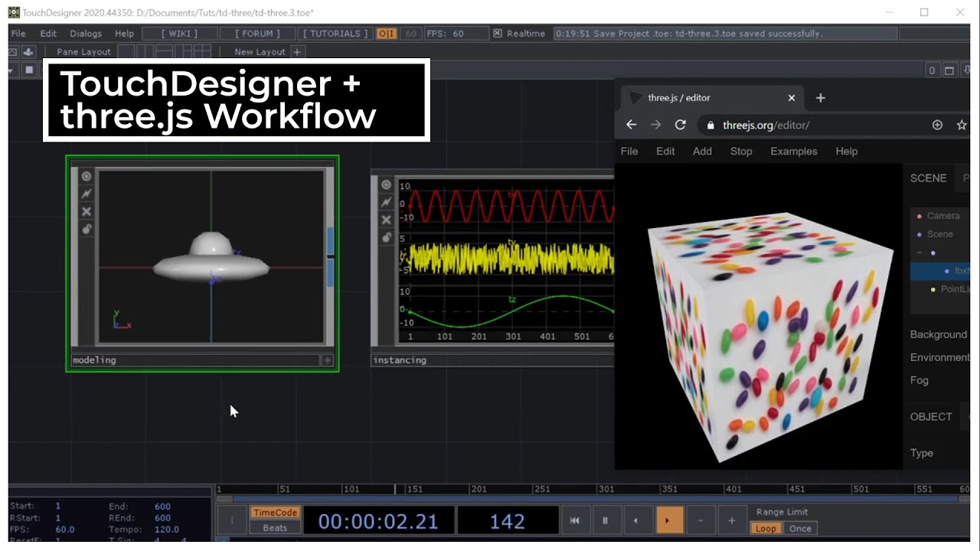Open Edit menu in three.js editor
This screenshot has height=551, width=980.
(x=665, y=151)
